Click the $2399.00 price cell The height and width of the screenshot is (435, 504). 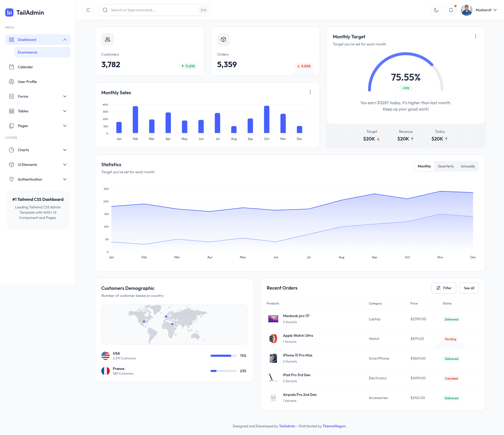418,319
